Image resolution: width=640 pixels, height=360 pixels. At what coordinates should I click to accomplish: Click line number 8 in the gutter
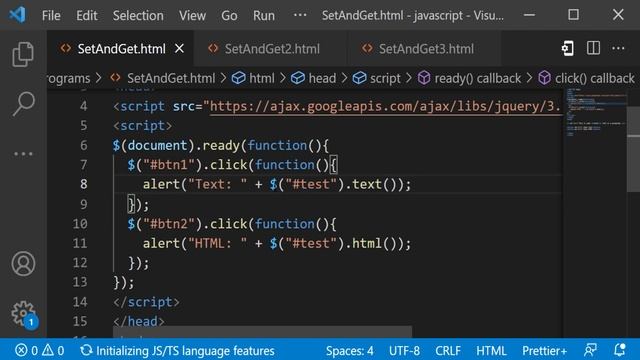pos(83,184)
